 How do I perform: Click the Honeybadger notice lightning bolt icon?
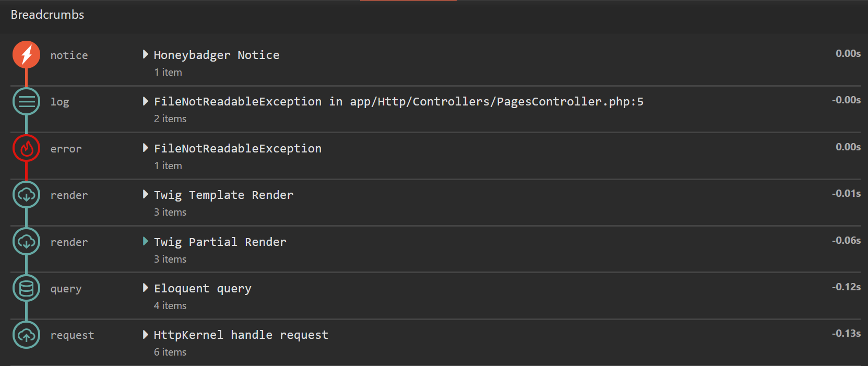26,55
